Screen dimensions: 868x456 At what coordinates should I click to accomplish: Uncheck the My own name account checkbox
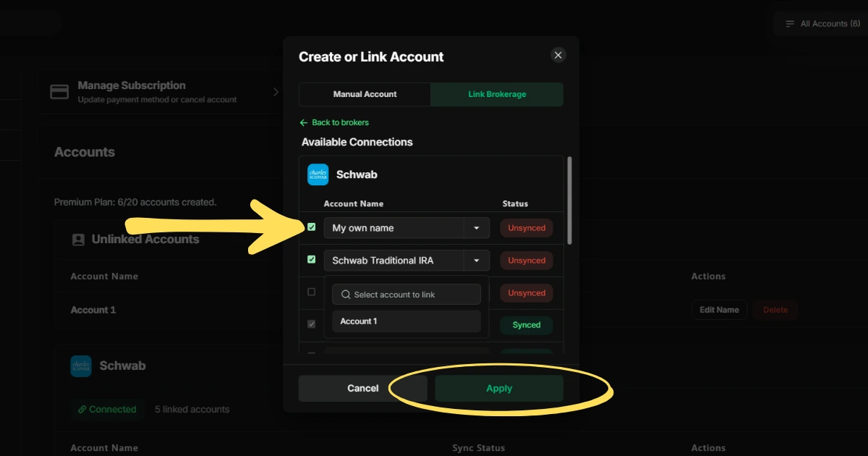311,227
